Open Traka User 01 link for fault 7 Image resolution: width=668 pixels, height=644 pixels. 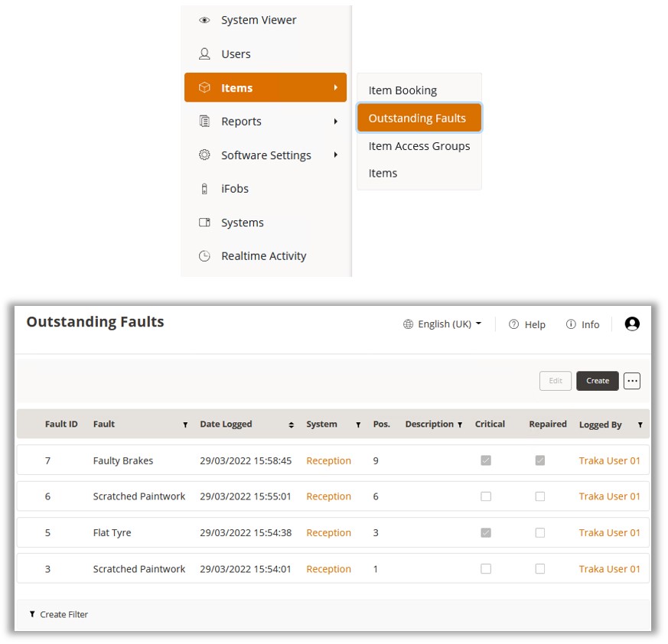click(609, 460)
